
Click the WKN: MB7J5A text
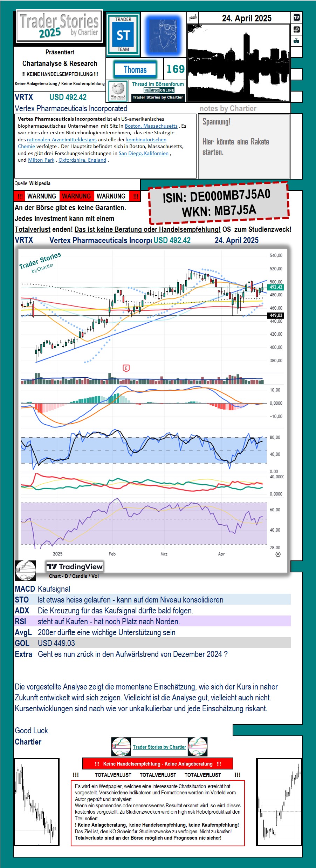219,211
